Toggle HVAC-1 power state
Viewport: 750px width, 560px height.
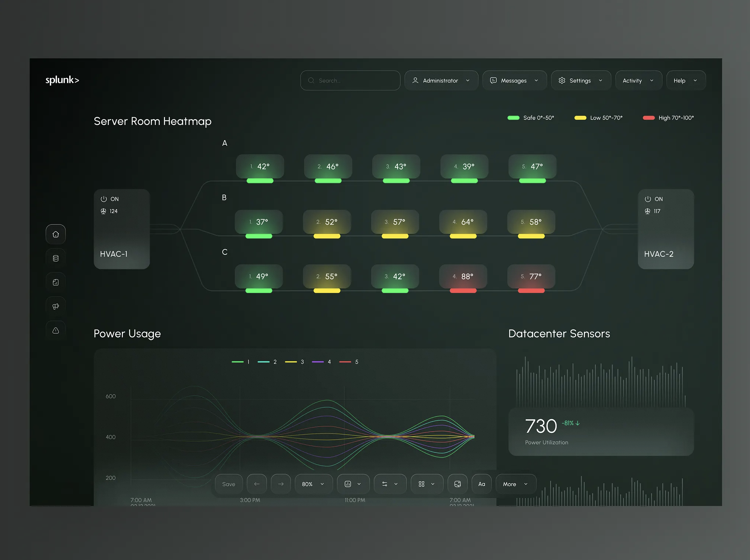(x=104, y=199)
